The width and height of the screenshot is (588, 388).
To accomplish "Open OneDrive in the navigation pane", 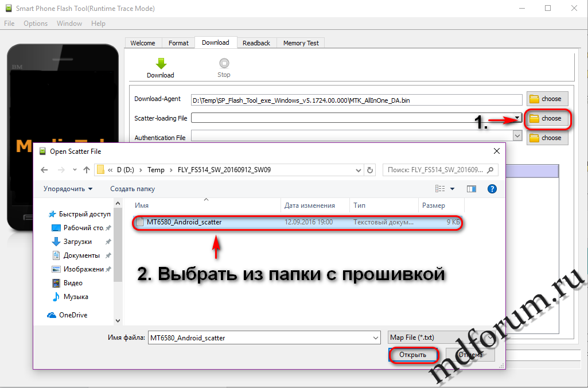I will point(72,315).
